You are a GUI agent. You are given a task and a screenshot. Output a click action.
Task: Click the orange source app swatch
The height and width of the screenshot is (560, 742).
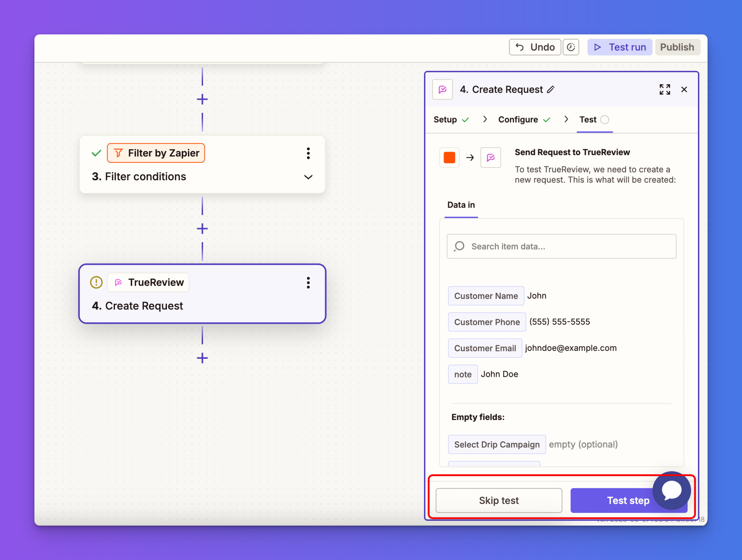tap(449, 158)
